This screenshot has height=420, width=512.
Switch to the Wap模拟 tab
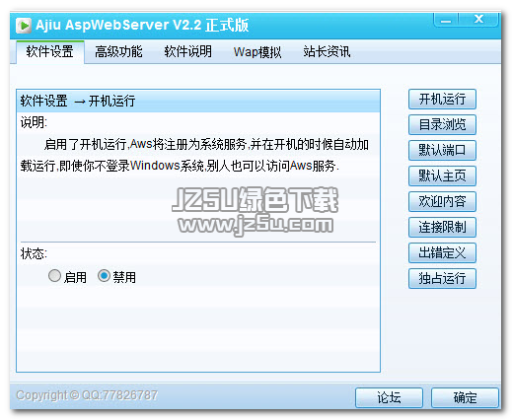257,52
